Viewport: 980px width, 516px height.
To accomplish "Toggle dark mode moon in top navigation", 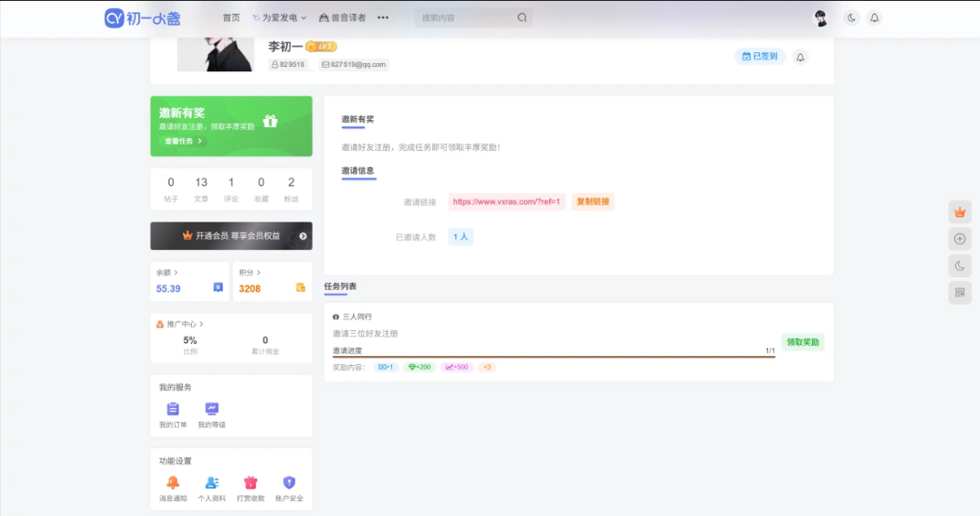I will pos(851,17).
